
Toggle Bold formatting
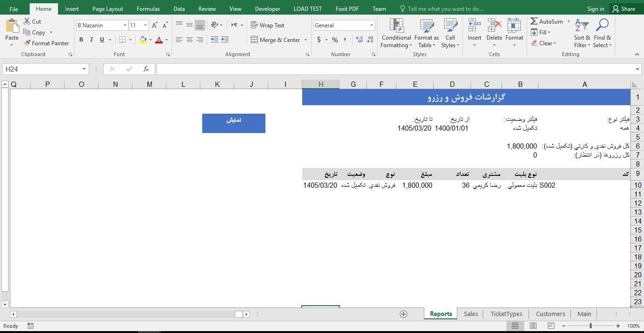(x=81, y=40)
